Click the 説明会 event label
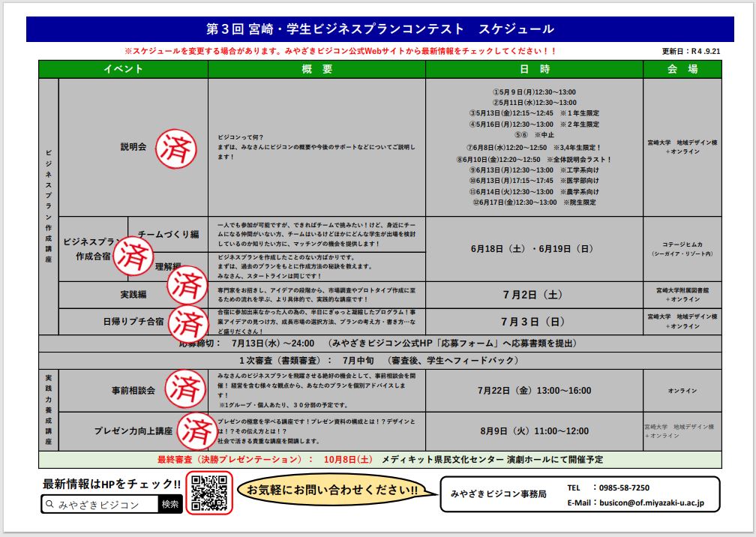Viewport: 756px width, 537px height. [133, 146]
